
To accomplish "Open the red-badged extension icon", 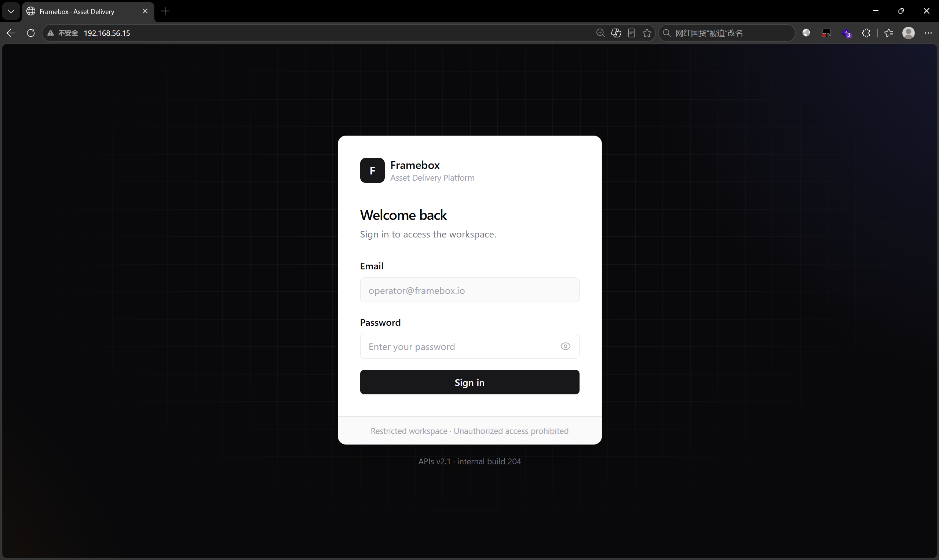I will [x=826, y=33].
